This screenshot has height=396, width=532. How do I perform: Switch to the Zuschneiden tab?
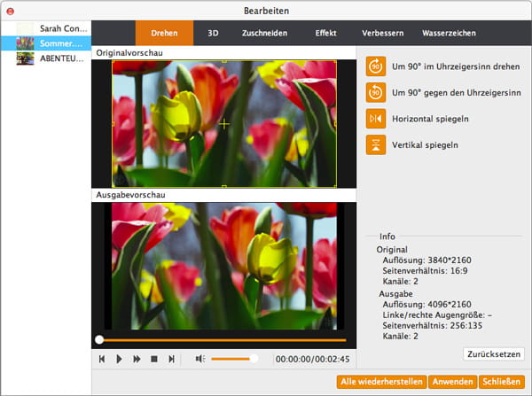point(264,33)
